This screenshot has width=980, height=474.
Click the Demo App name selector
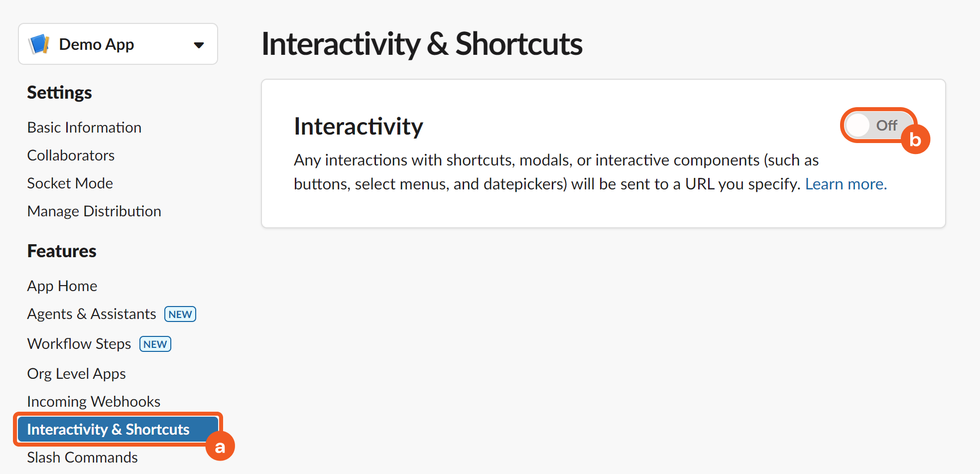pyautogui.click(x=97, y=44)
